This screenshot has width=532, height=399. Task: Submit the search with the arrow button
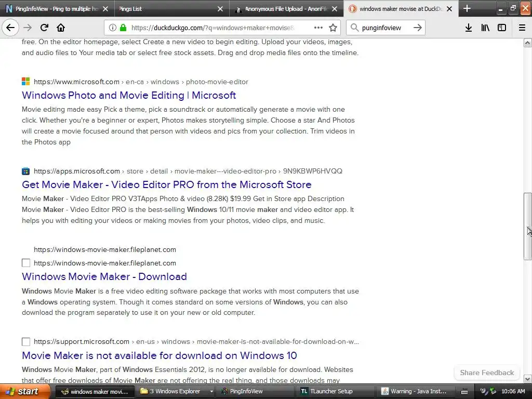(x=418, y=28)
